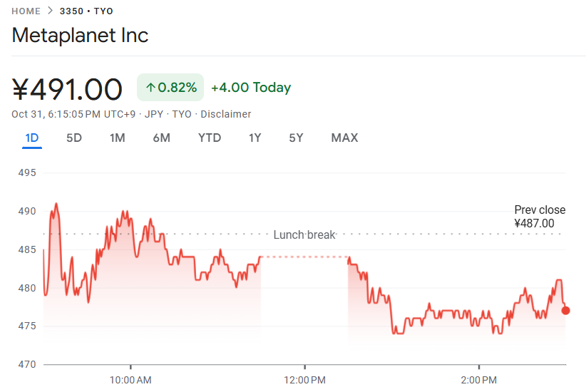586x392 pixels.
Task: Click the green up-arrow percentage badge
Action: click(x=170, y=88)
